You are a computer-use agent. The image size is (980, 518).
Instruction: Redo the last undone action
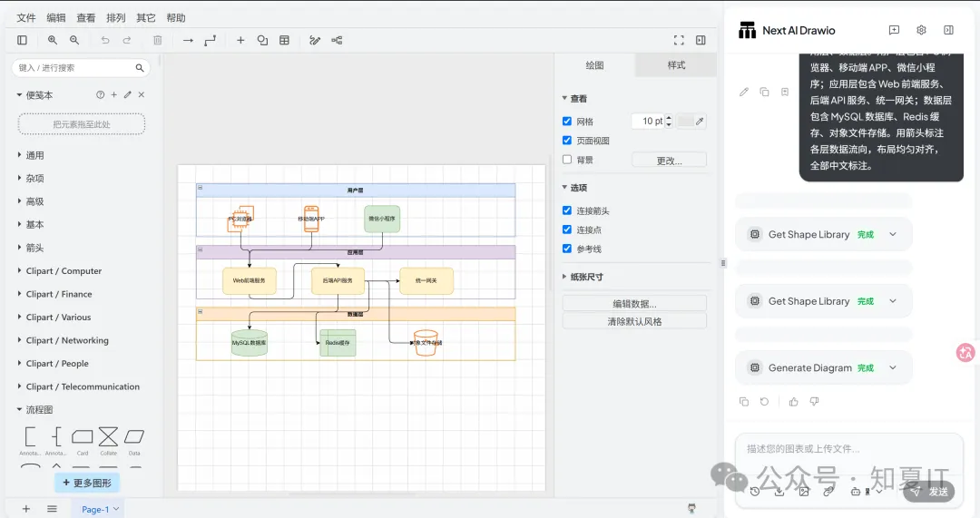(x=127, y=40)
